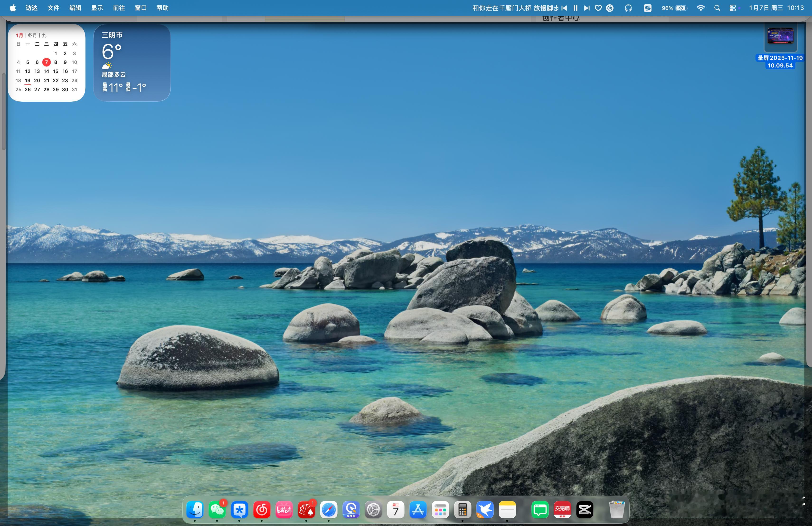Open System Settings gear in dock
The height and width of the screenshot is (526, 812).
(x=373, y=510)
